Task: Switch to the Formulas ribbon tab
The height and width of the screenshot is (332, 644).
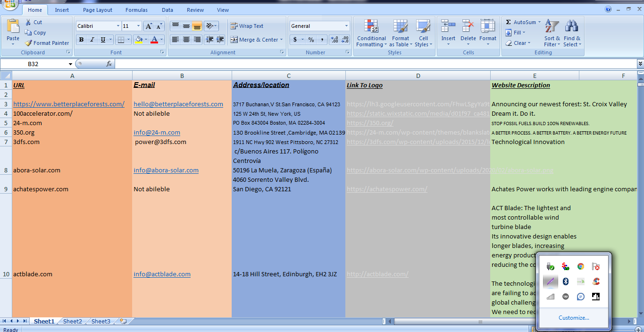Action: (136, 9)
